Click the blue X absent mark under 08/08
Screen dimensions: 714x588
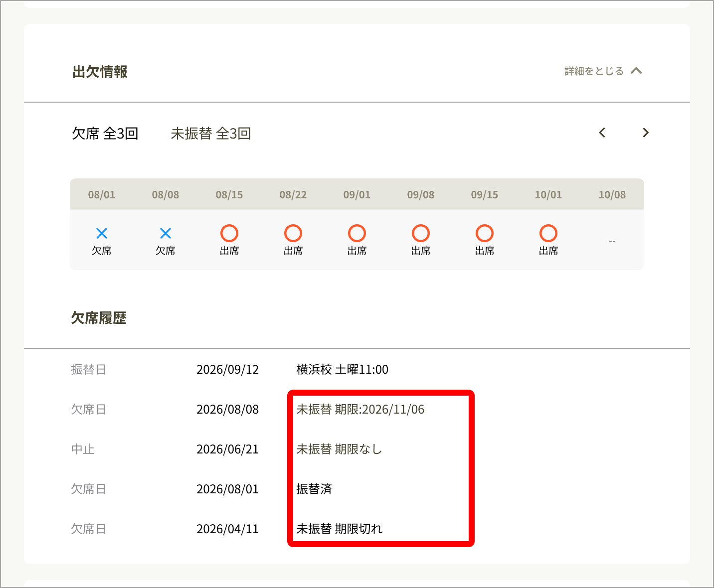[x=166, y=233]
